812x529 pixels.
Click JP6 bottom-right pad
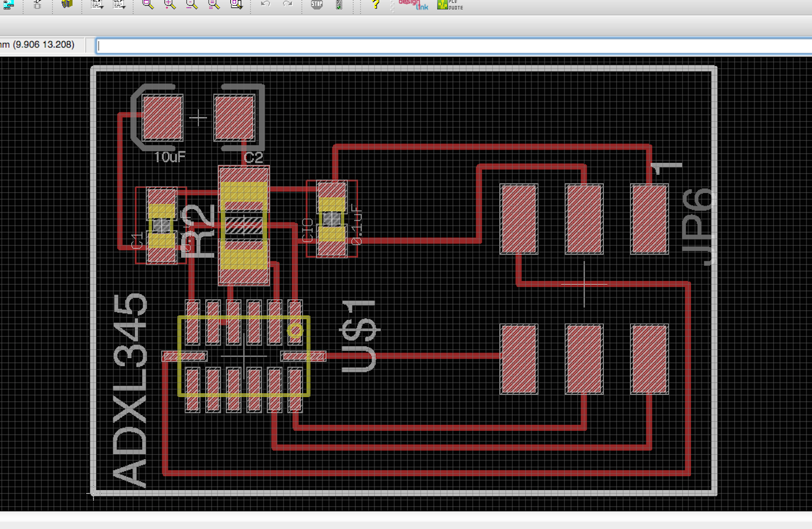(649, 359)
